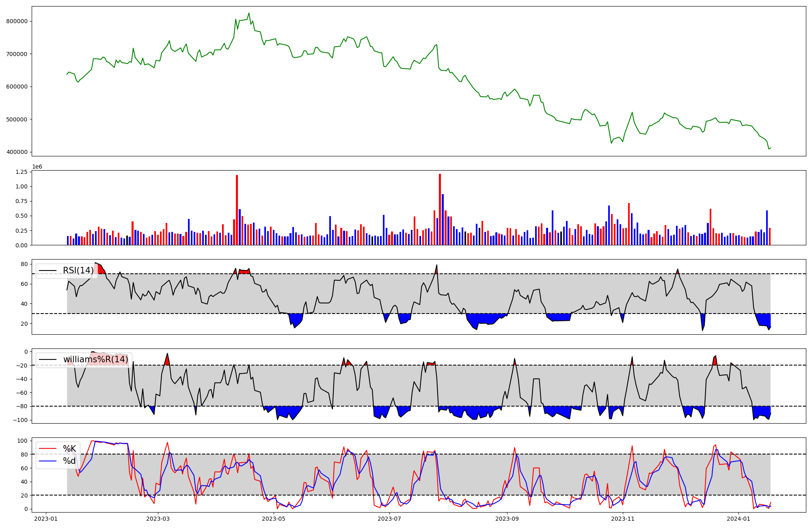Click the last green price point in January 2024
Screen dimensions: 812x528
[770, 148]
